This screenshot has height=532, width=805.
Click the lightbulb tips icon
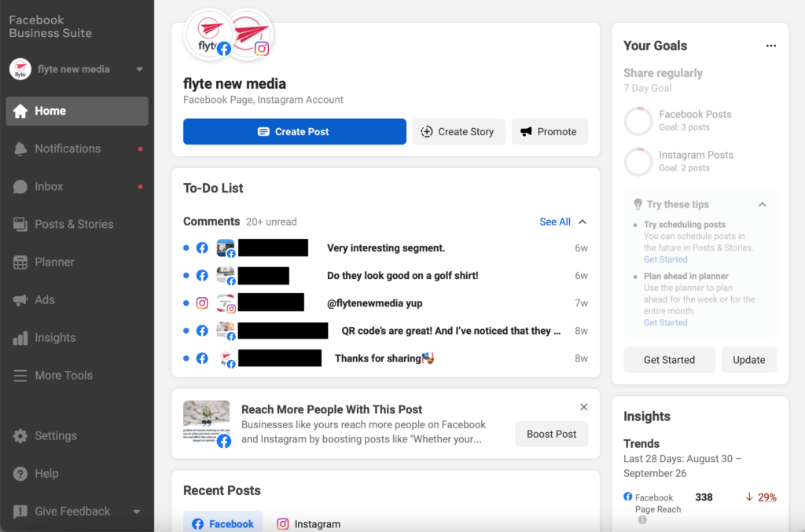pyautogui.click(x=638, y=204)
